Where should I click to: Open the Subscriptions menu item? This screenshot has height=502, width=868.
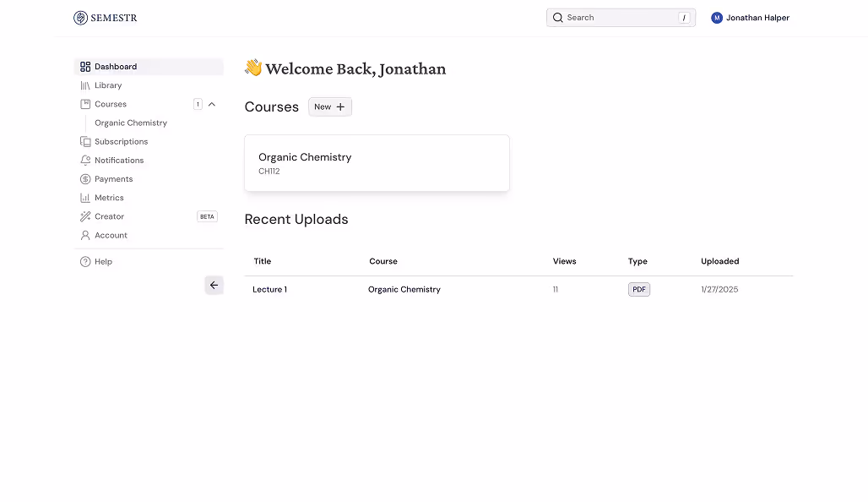pos(149,141)
